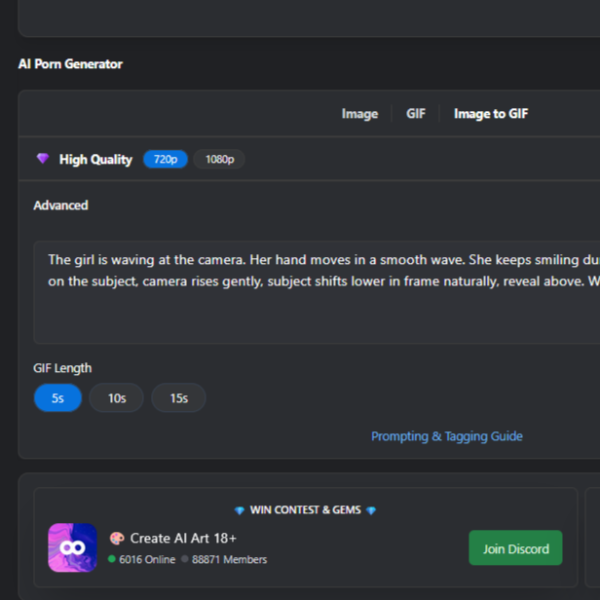Click the AI Porn Generator heading
The height and width of the screenshot is (600, 600).
tap(70, 64)
